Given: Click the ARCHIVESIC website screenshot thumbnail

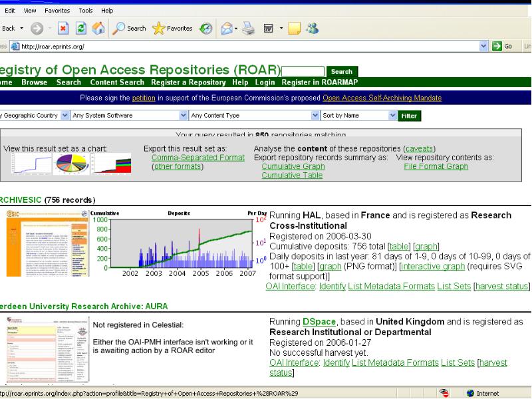Looking at the screenshot, I should pyautogui.click(x=47, y=243).
